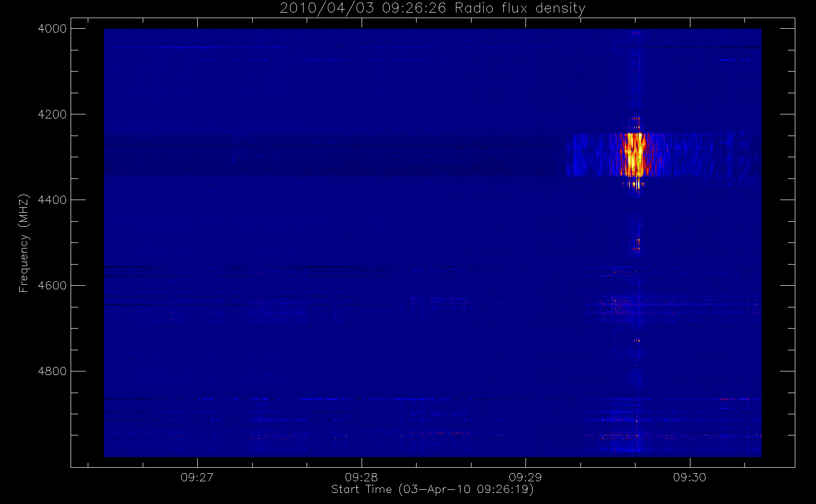This screenshot has width=816, height=504.
Task: Click the bright yellow radio burst in the spectrogram
Action: point(634,155)
